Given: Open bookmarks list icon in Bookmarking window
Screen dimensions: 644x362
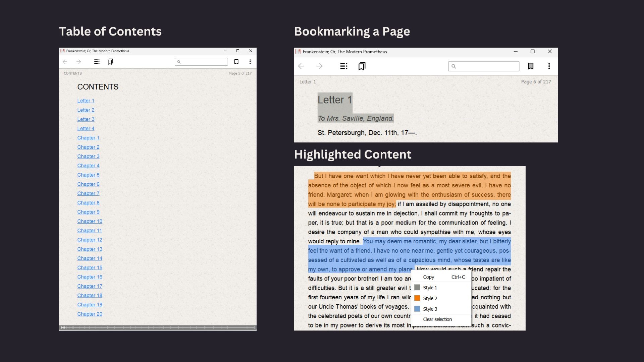Looking at the screenshot, I should pyautogui.click(x=362, y=66).
